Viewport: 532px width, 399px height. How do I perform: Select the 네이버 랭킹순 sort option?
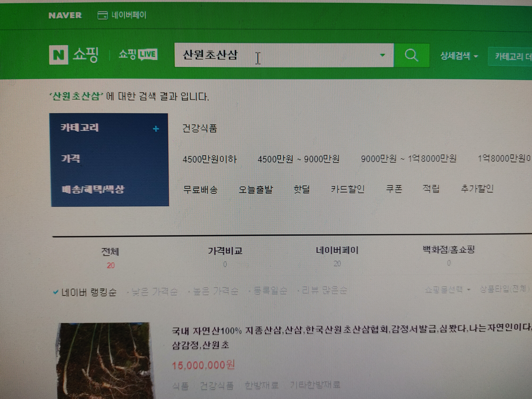89,292
